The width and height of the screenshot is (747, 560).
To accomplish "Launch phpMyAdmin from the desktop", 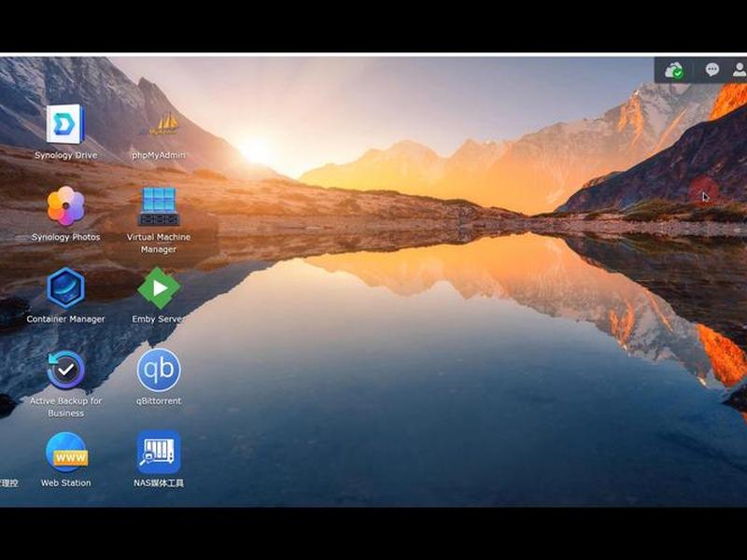I will coord(161,124).
